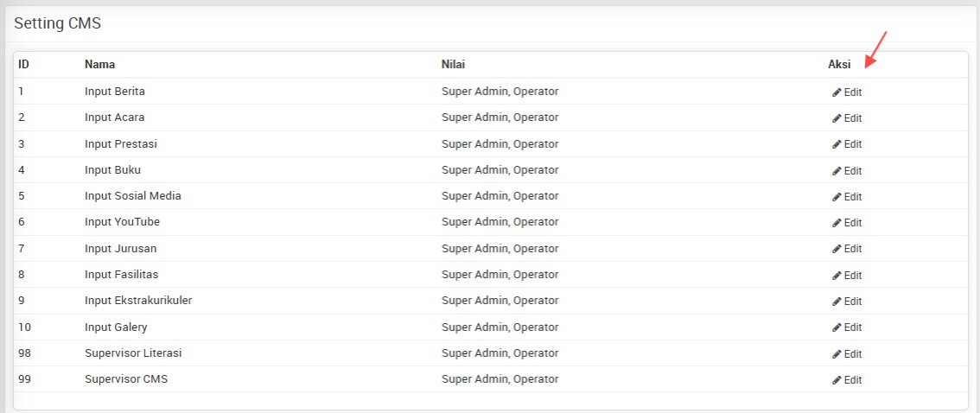Click the pencil icon for Input Sosial Media
The height and width of the screenshot is (413, 980).
pyautogui.click(x=837, y=197)
